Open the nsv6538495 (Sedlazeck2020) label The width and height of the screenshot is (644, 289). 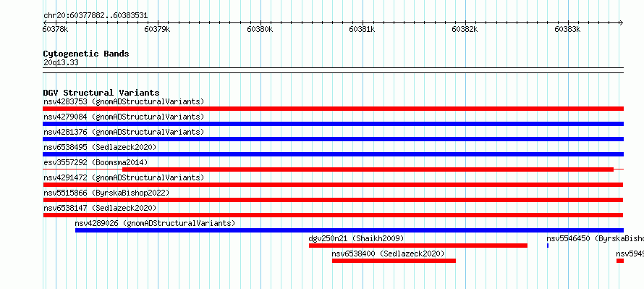pyautogui.click(x=100, y=147)
